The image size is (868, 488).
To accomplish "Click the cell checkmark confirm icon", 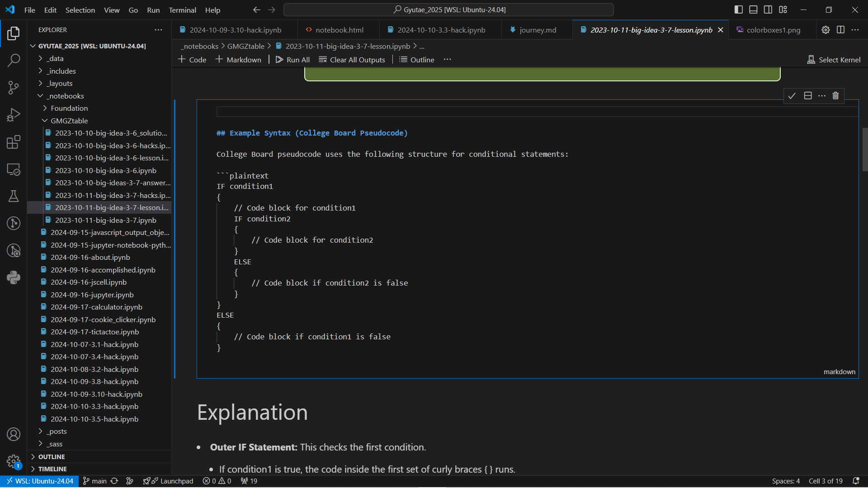I will pos(792,95).
